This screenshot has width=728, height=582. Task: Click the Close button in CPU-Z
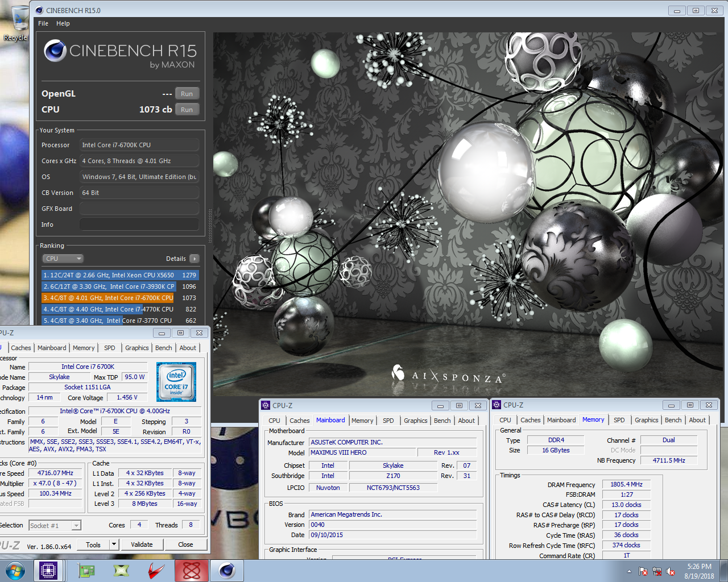[x=185, y=544]
